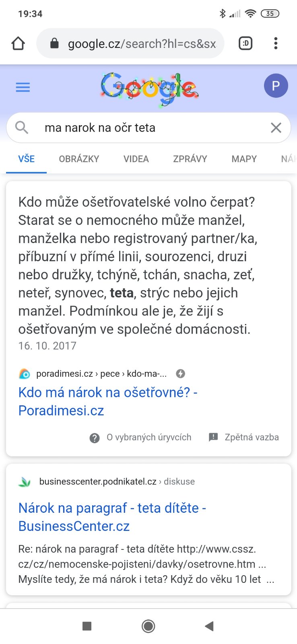Tap the question mark help icon
Screen dimensions: 297x644
pos(95,438)
